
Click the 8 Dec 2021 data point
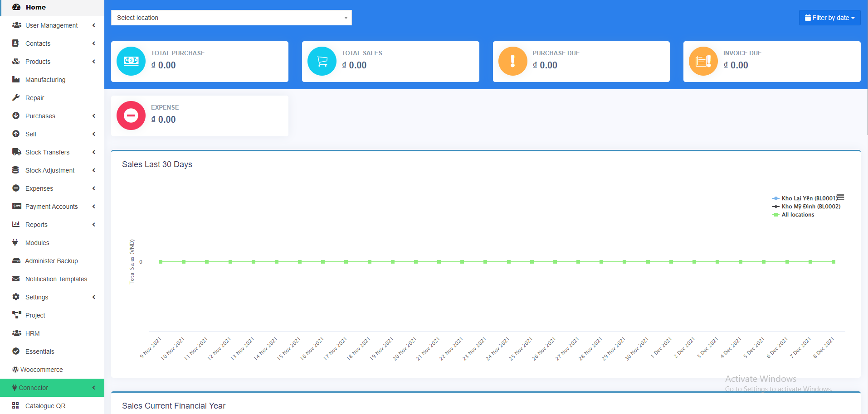834,262
